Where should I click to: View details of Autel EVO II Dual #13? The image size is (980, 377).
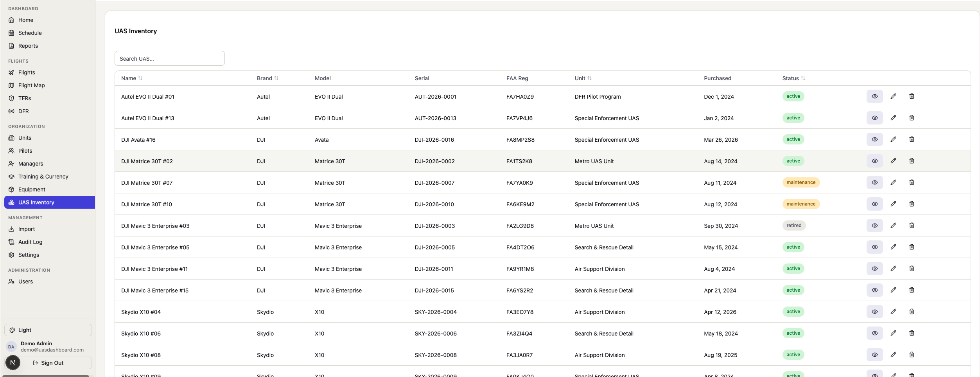(x=874, y=118)
